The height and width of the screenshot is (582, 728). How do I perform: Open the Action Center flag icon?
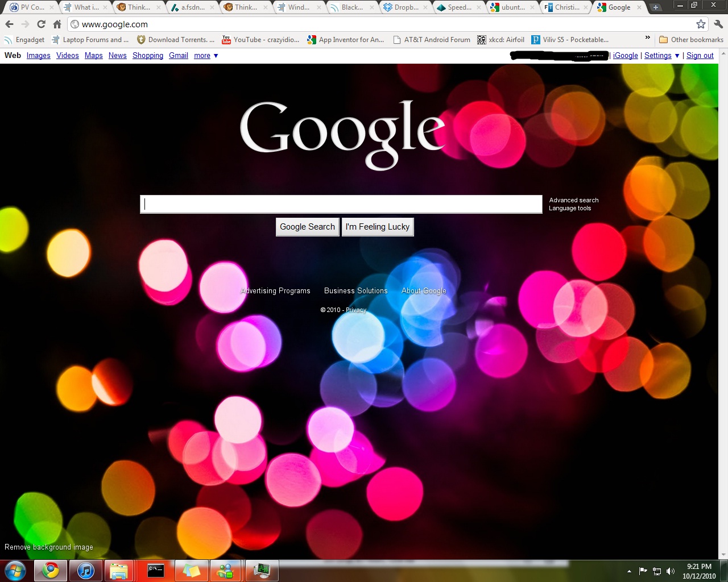(x=643, y=571)
